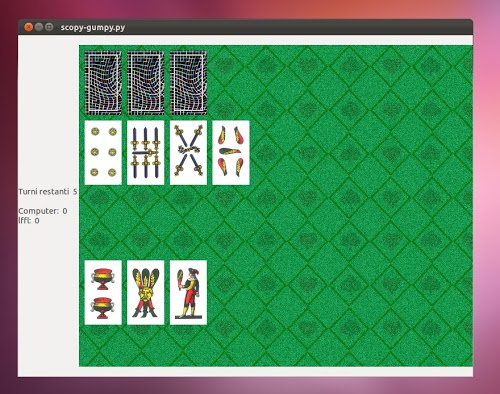This screenshot has width=500, height=394.
Task: Click the scopy-gumpy.py window title
Action: 93,27
